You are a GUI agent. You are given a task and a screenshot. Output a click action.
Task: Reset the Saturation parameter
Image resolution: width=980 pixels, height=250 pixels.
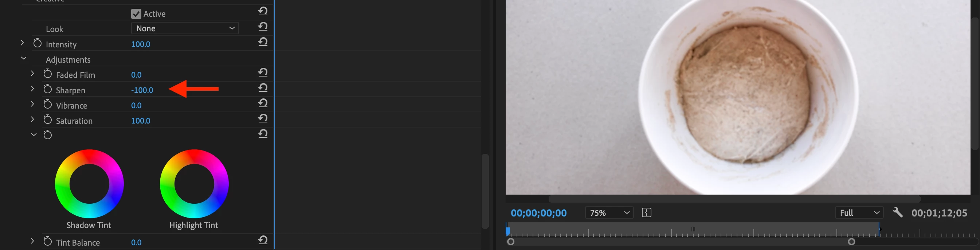263,118
